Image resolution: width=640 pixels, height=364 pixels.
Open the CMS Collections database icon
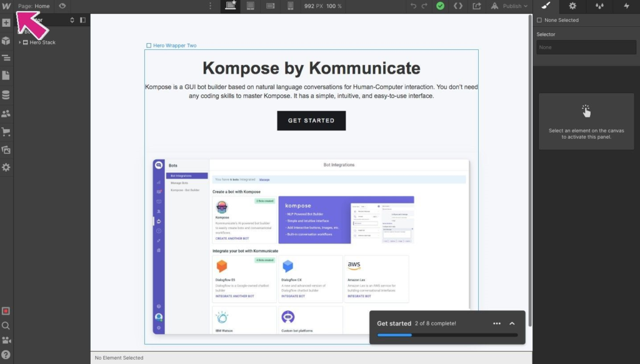[x=6, y=94]
